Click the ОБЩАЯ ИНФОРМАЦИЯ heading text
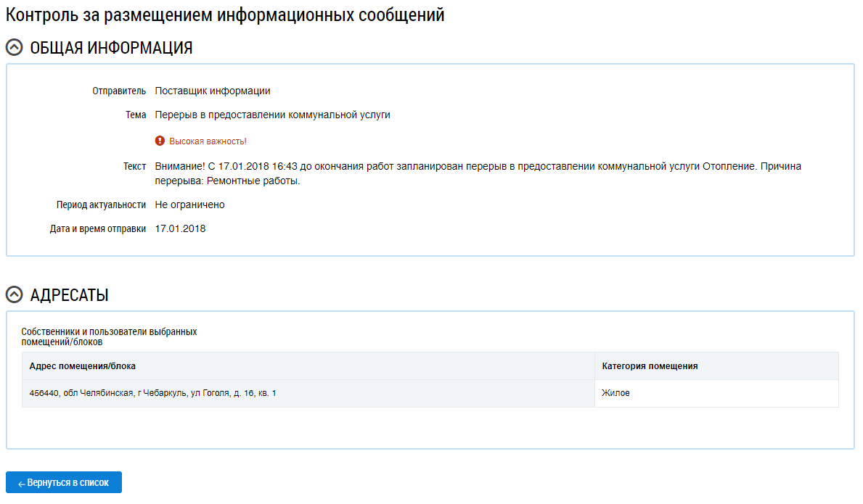The image size is (863, 504). pyautogui.click(x=111, y=49)
